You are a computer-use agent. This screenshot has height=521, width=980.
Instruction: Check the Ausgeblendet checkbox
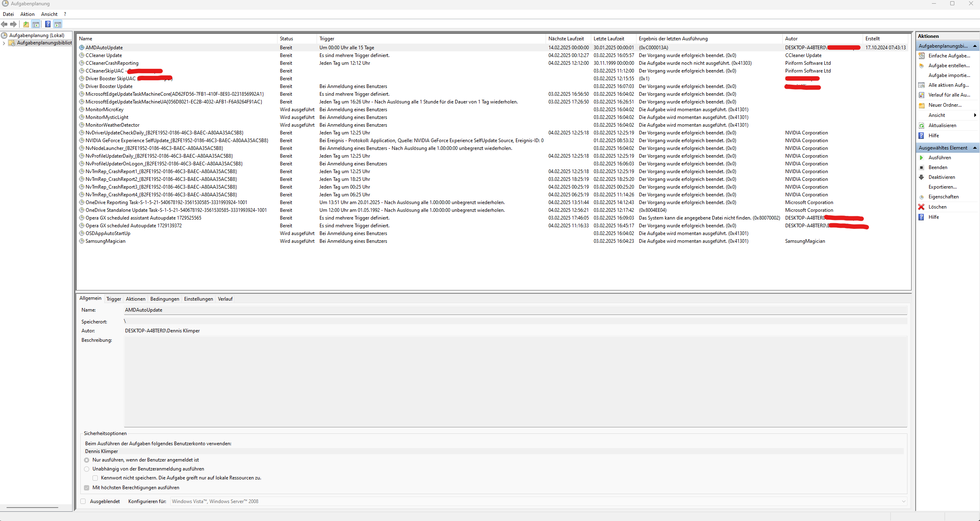tap(83, 501)
